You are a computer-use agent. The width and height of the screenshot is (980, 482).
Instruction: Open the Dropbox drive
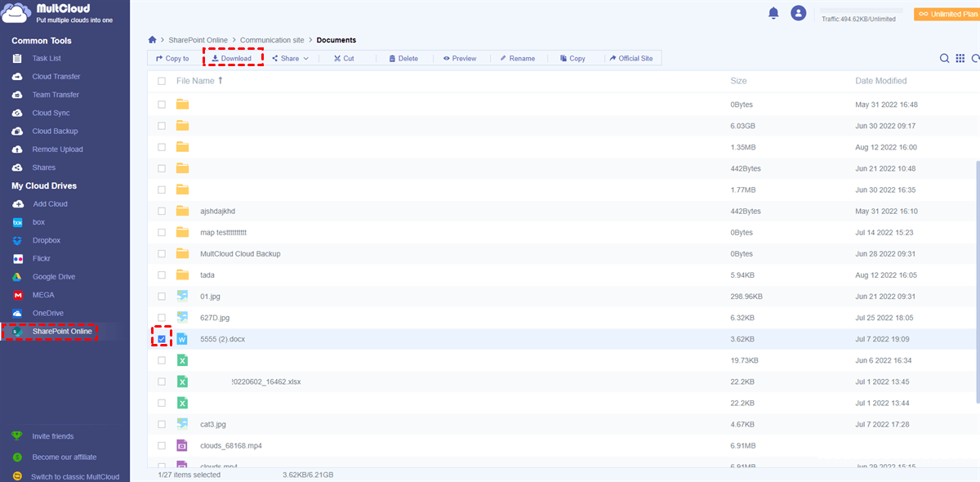[x=47, y=240]
